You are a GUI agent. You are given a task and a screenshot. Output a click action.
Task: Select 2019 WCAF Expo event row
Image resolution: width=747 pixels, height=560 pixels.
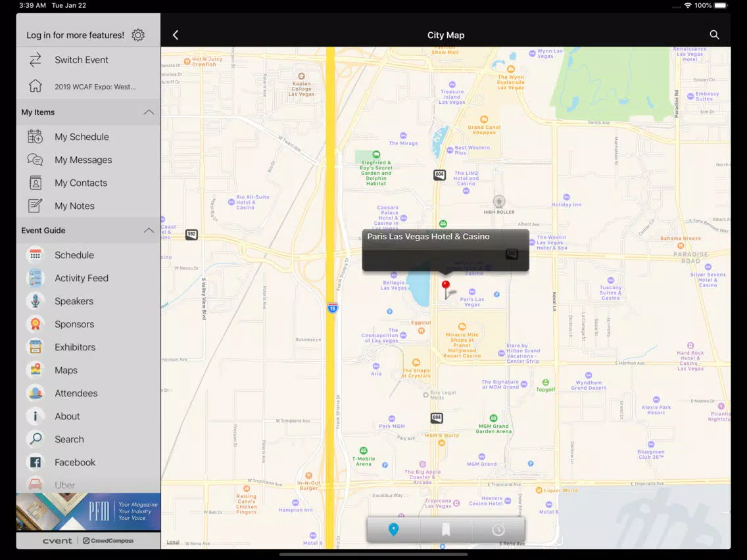88,86
